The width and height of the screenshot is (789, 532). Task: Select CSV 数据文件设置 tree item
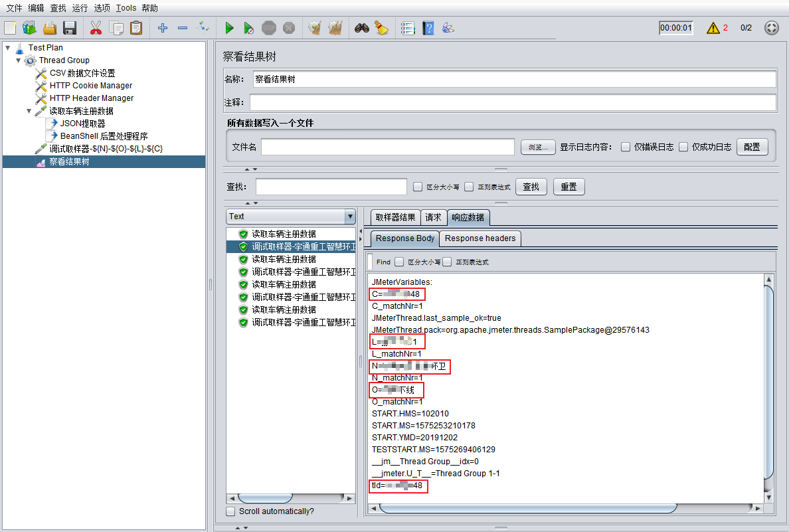point(82,74)
